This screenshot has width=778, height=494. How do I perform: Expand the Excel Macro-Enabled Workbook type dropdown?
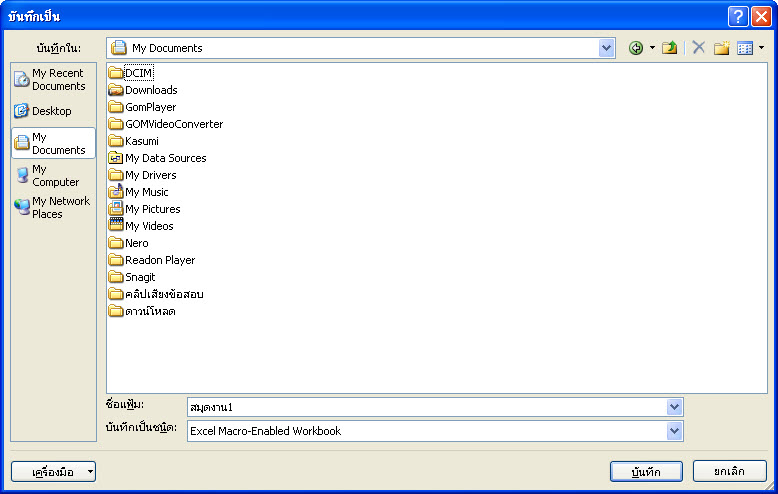point(675,431)
